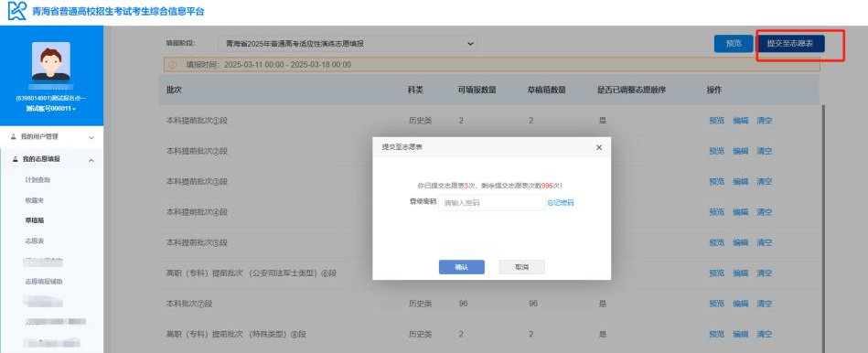Viewport: 868px width, 353px height.
Task: Open 志愿表 in sidebar
Action: click(35, 241)
